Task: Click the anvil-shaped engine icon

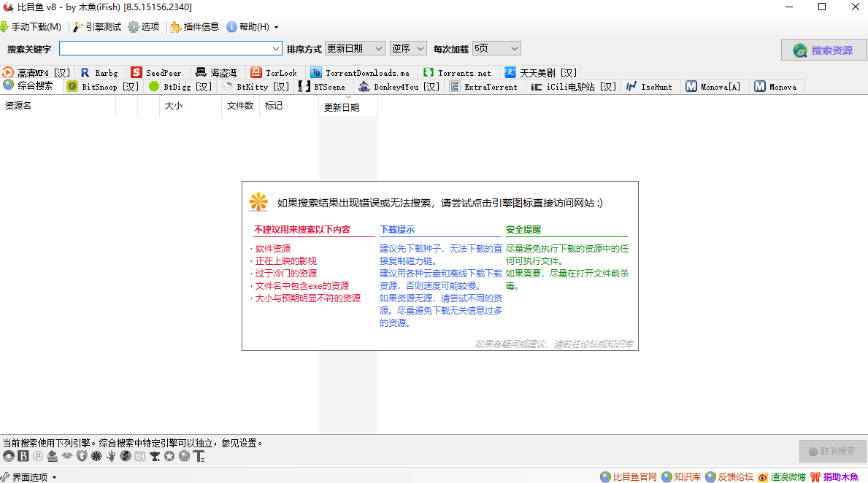Action: (155, 456)
